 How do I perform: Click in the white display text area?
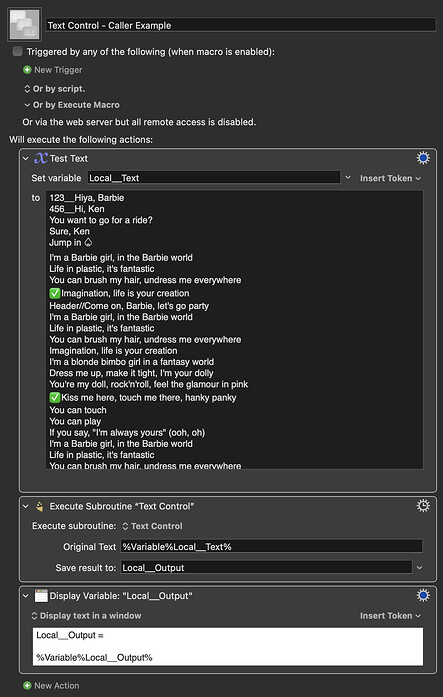pos(228,646)
